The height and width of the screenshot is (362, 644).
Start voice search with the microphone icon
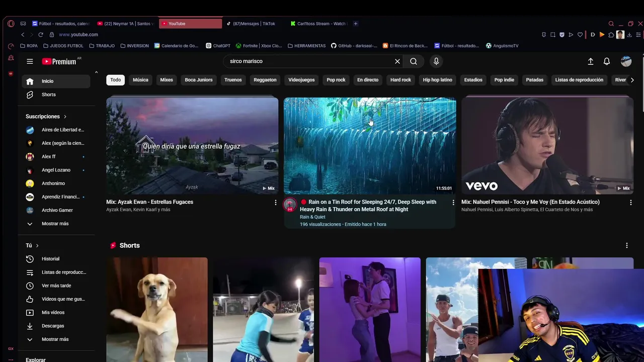pos(436,61)
